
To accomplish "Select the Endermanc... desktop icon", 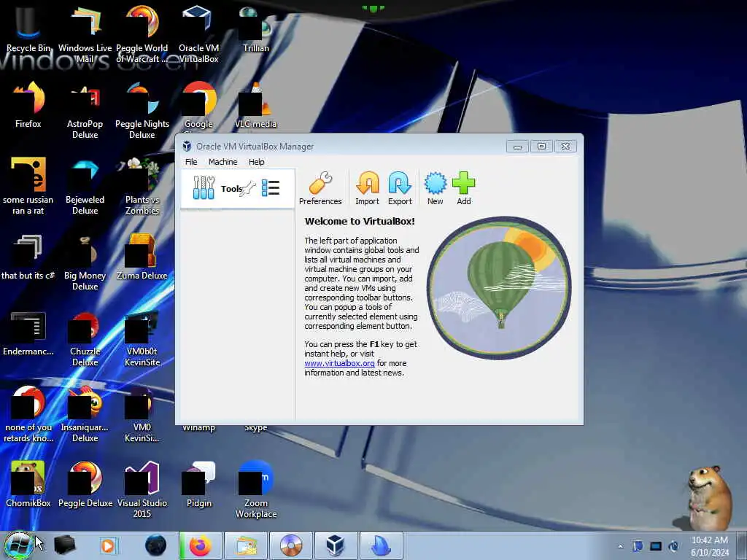I will tap(28, 332).
